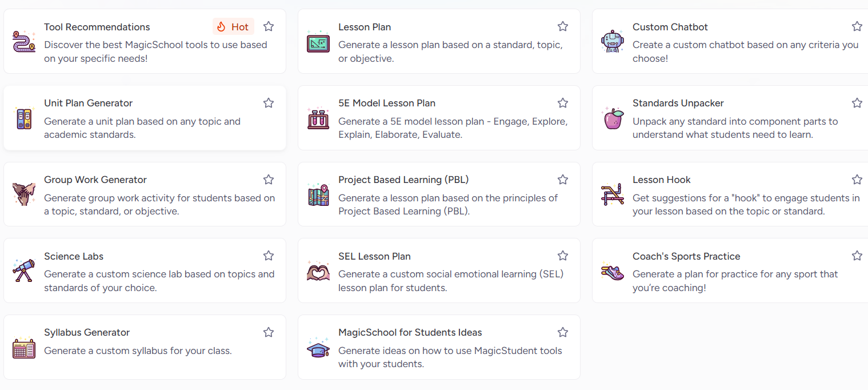
Task: Select the 5E Model Lesson Plan test tubes icon
Action: coord(318,118)
